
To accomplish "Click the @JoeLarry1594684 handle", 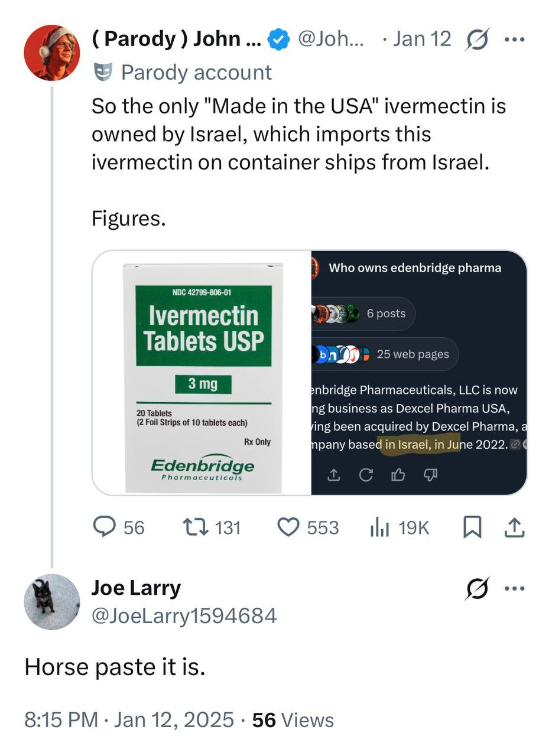I will click(183, 616).
